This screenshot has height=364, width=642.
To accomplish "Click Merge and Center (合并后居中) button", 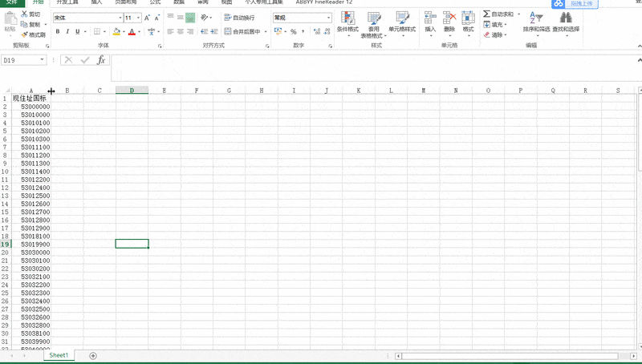I will 243,31.
